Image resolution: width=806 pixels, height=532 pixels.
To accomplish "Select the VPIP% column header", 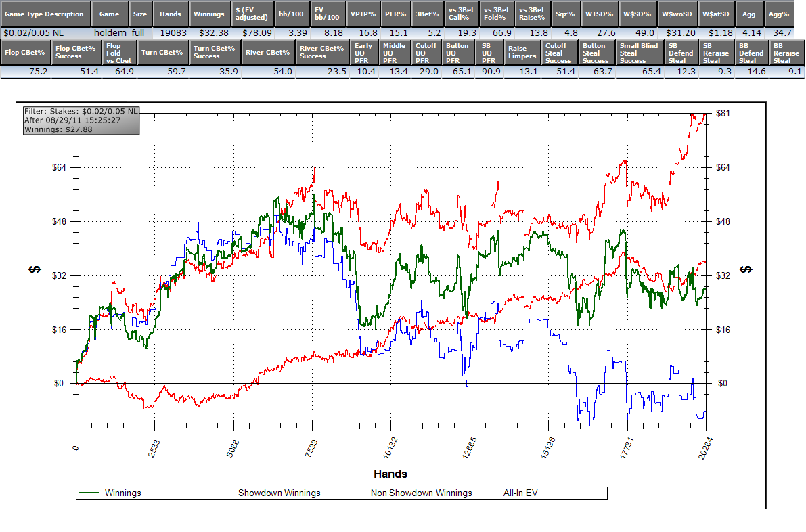I will [x=362, y=14].
